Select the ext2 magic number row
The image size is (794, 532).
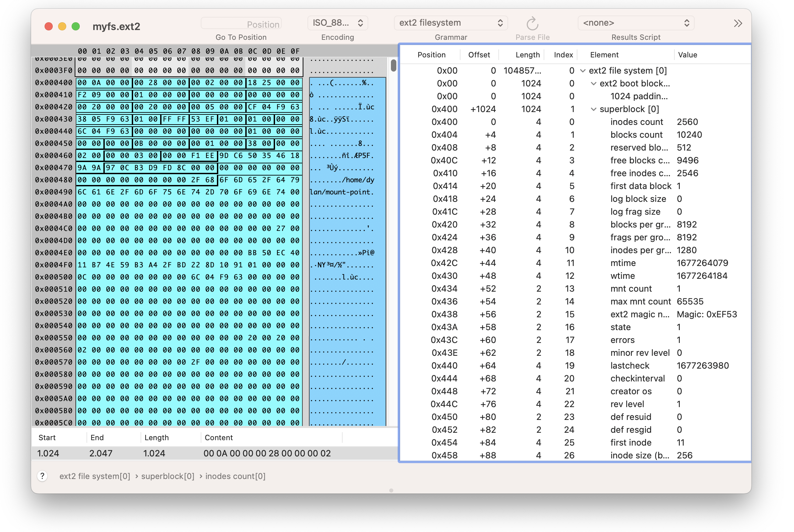coord(575,315)
